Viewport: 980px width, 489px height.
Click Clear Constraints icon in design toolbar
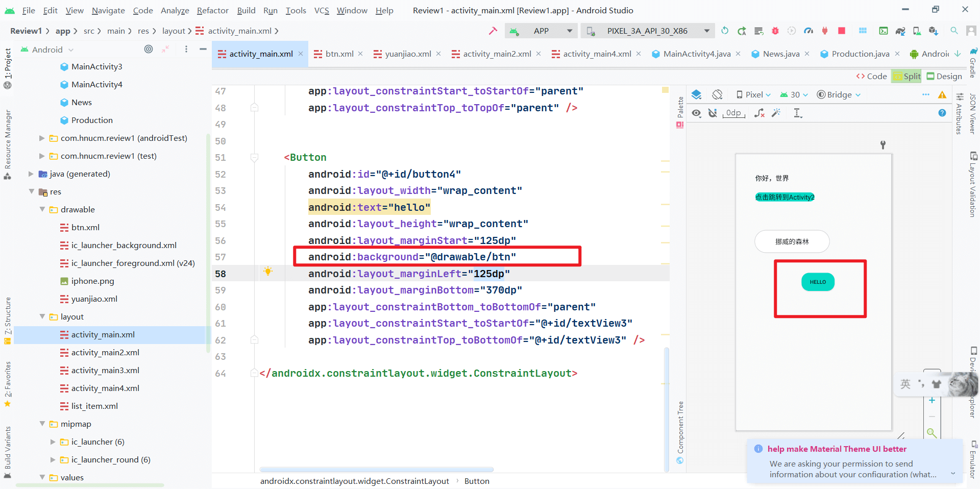759,113
